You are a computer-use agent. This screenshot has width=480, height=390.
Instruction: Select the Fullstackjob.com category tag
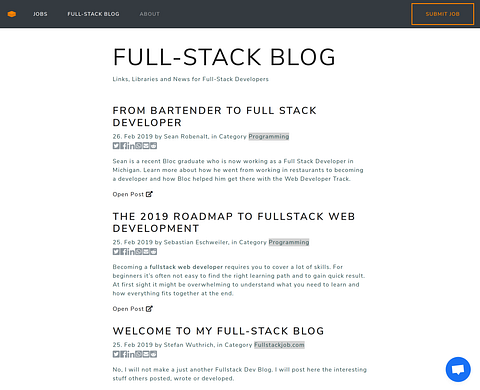pyautogui.click(x=279, y=345)
